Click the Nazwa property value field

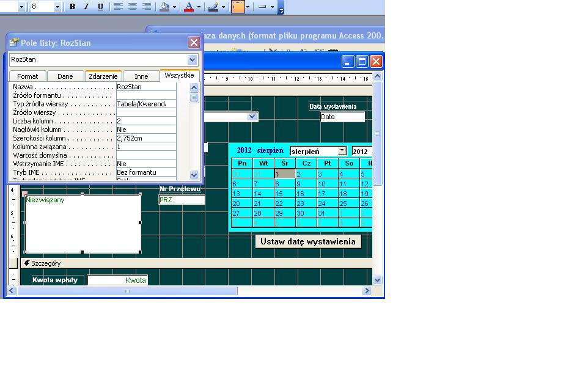(145, 87)
